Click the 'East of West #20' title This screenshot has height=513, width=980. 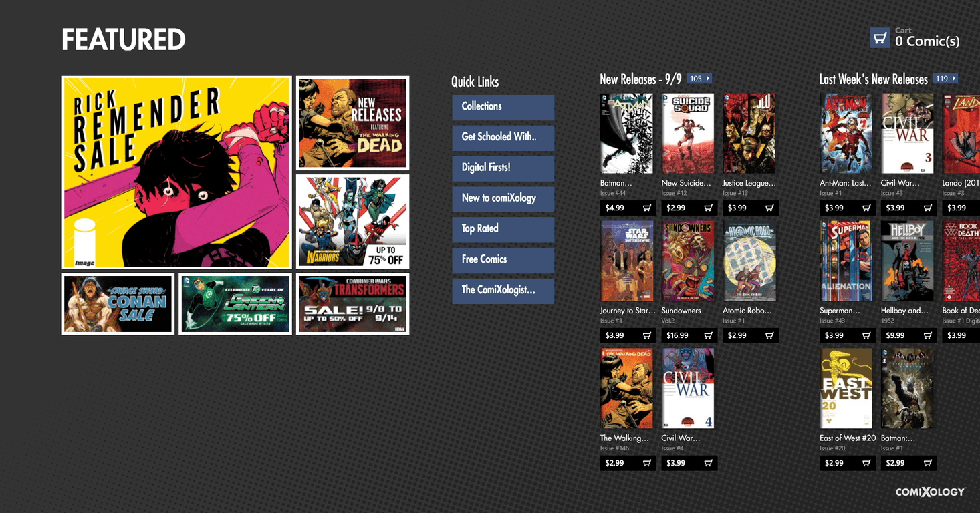tap(848, 438)
